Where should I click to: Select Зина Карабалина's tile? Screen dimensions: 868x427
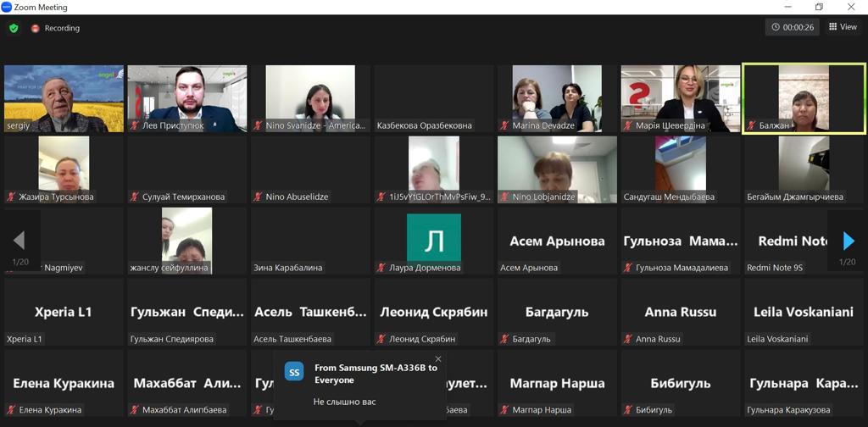click(310, 241)
